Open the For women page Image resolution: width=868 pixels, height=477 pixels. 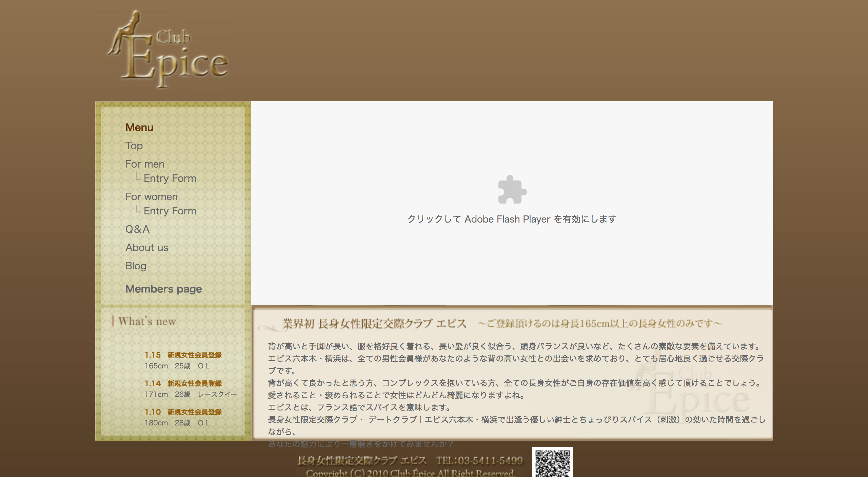151,197
